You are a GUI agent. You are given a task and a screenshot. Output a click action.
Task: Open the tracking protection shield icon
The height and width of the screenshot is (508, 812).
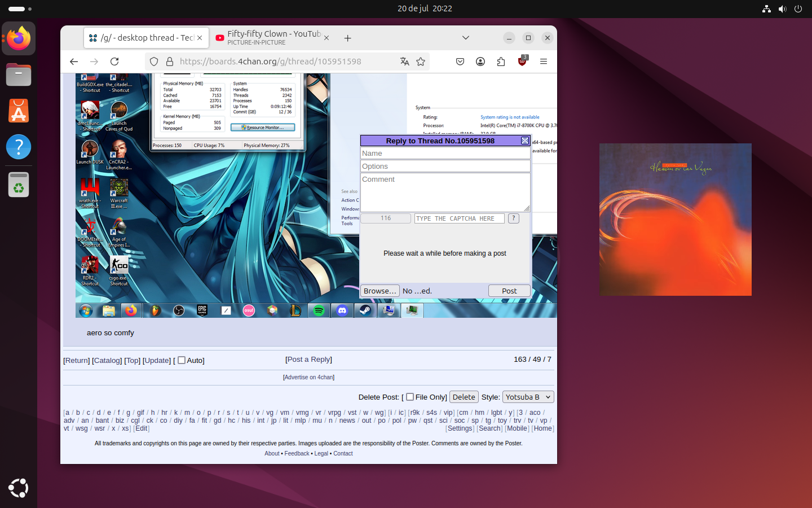(154, 62)
